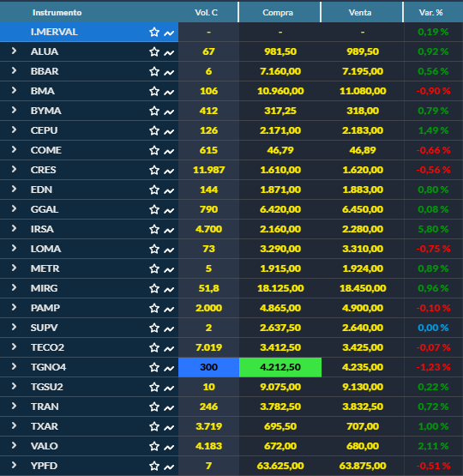Sort by the Instrumento column header

pos(57,13)
